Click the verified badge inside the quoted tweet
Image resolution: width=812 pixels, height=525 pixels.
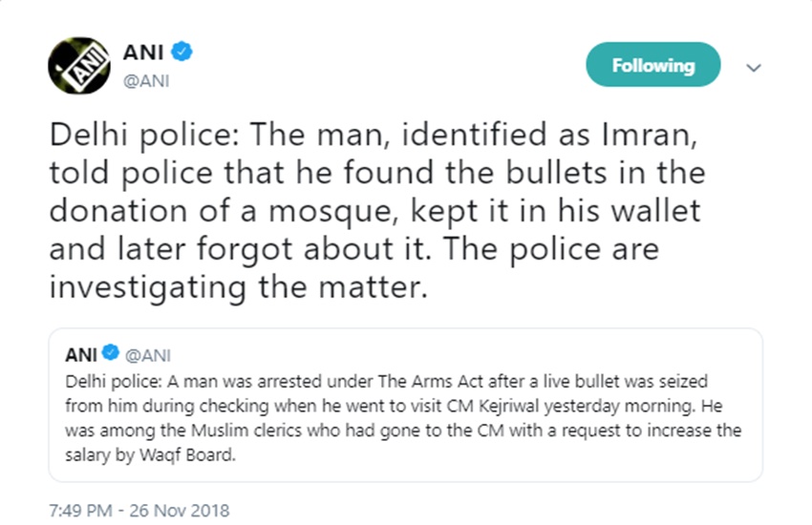tap(111, 355)
